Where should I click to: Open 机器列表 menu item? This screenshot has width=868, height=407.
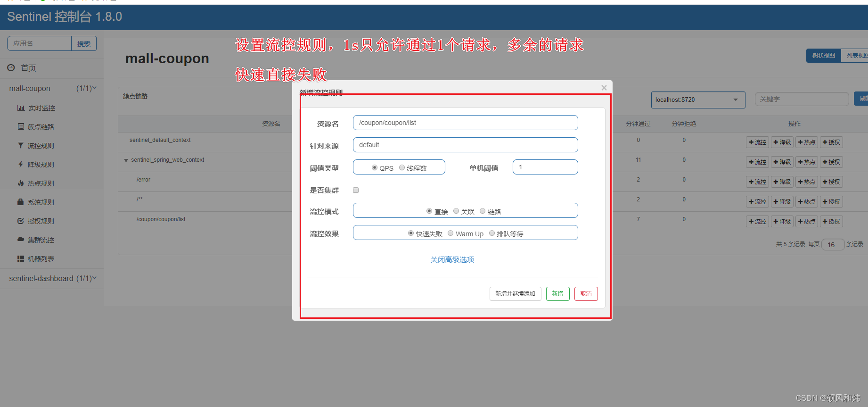(41, 259)
